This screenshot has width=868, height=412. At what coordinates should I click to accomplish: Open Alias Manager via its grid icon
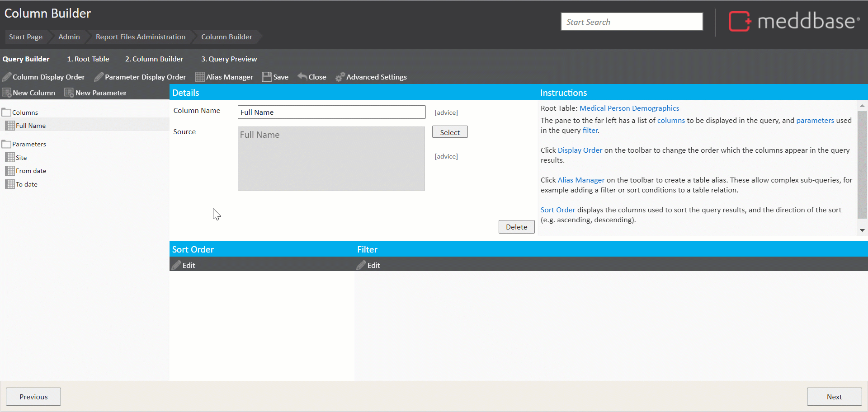pos(200,77)
